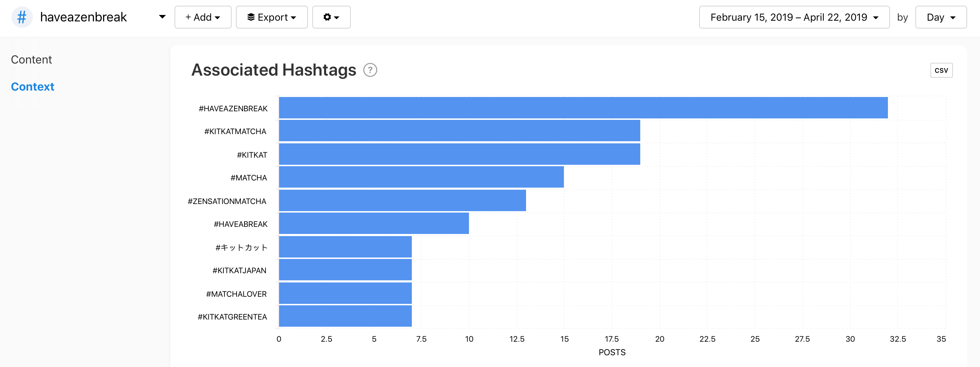Open the Add dropdown button
This screenshot has height=367, width=980.
(203, 17)
